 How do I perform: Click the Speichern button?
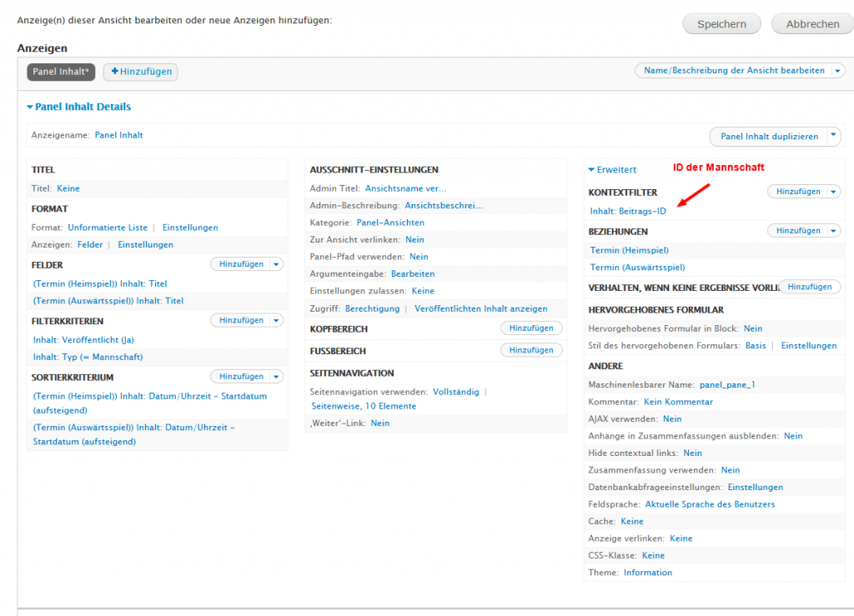point(721,24)
